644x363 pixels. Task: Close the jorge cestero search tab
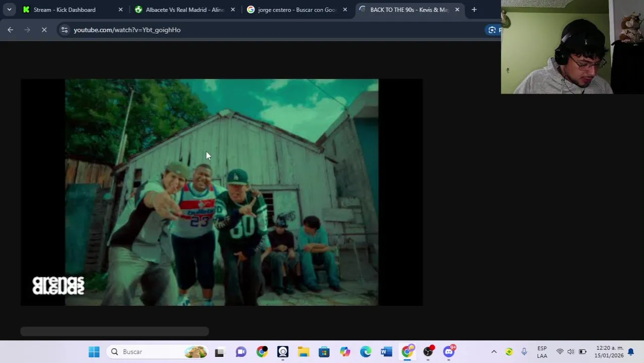[345, 10]
